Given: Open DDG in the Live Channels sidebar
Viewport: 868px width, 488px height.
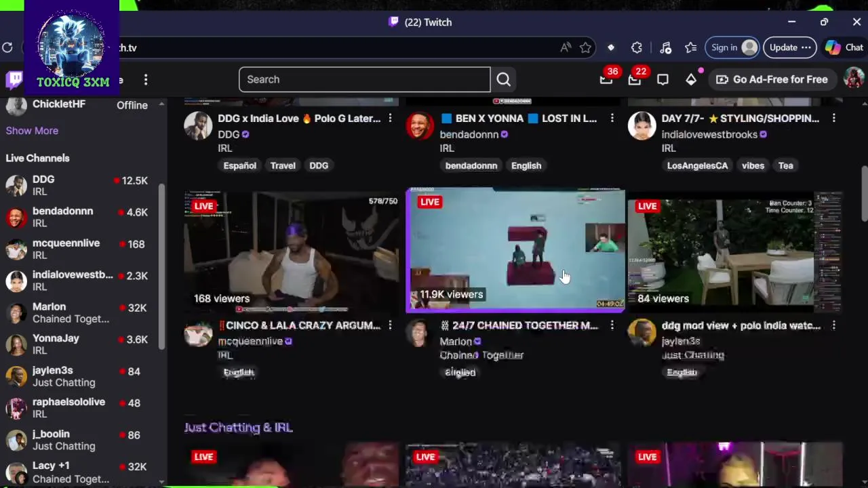Looking at the screenshot, I should [79, 186].
